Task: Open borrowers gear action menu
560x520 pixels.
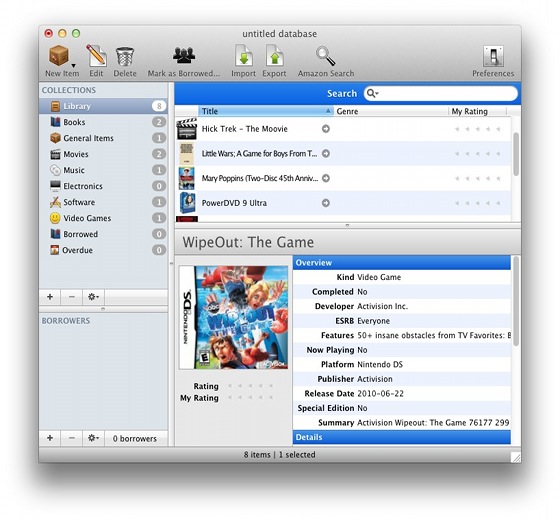Action: 94,438
